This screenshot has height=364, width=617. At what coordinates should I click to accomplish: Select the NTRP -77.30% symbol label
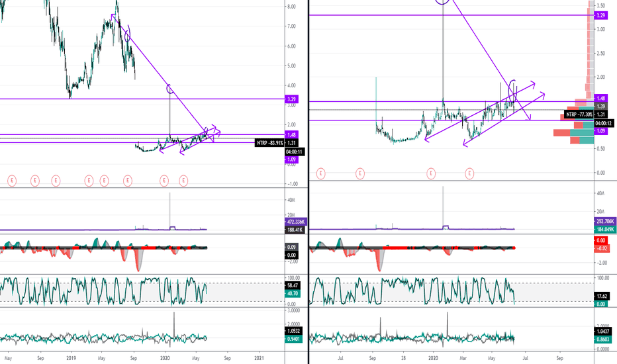tap(579, 114)
